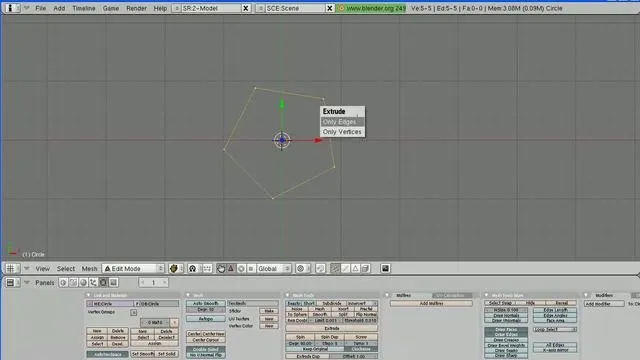The width and height of the screenshot is (640, 360).
Task: Toggle Draw Faces option
Action: 506,329
